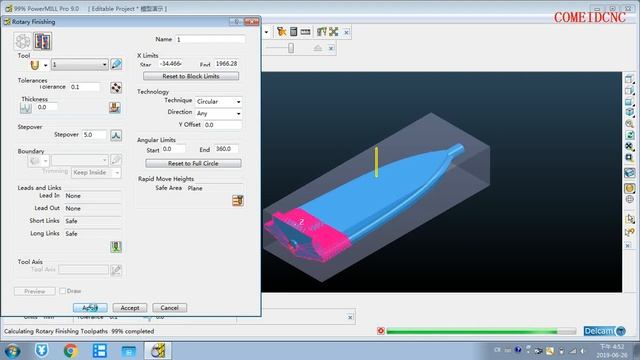Click the block display icon in view toolbar
Screen dimensions: 640x360
tap(629, 173)
